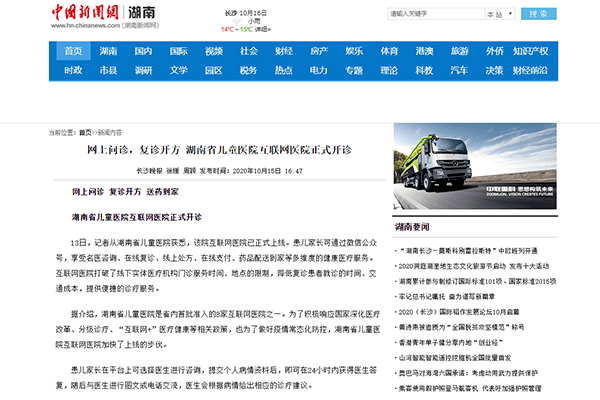This screenshot has height=400, width=600.
Task: Go to the 财经 section
Action: tap(284, 51)
